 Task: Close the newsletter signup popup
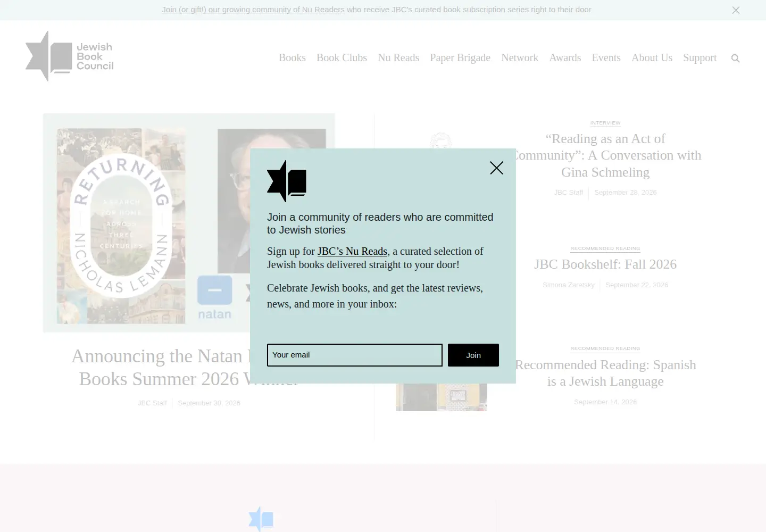496,168
